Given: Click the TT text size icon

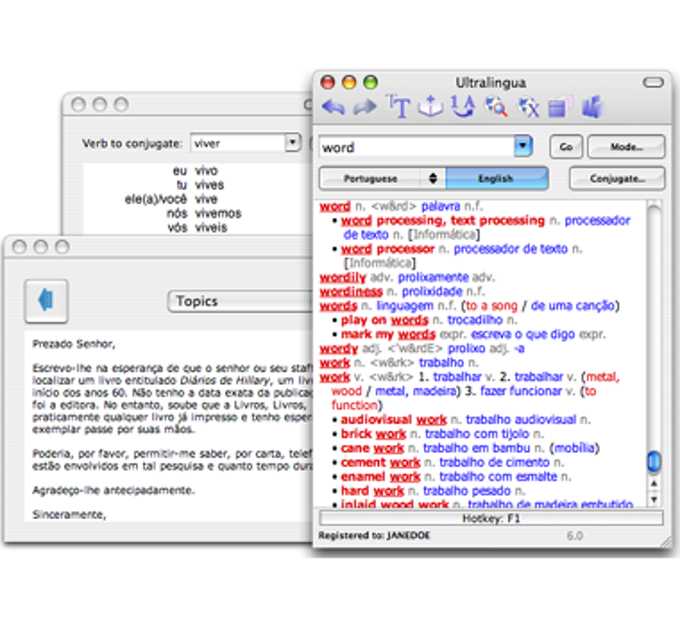Looking at the screenshot, I should click(x=398, y=106).
